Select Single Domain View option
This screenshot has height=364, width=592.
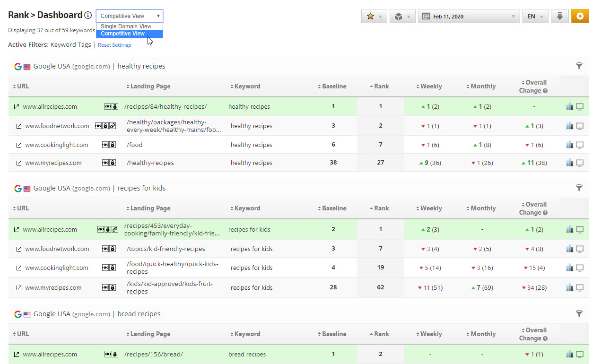coord(126,26)
